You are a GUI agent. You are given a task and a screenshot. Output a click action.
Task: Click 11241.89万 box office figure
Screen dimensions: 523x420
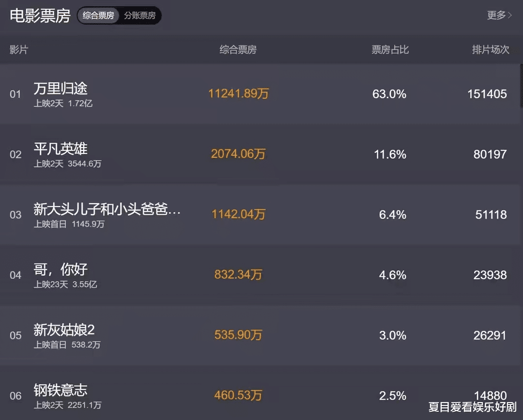pyautogui.click(x=238, y=94)
